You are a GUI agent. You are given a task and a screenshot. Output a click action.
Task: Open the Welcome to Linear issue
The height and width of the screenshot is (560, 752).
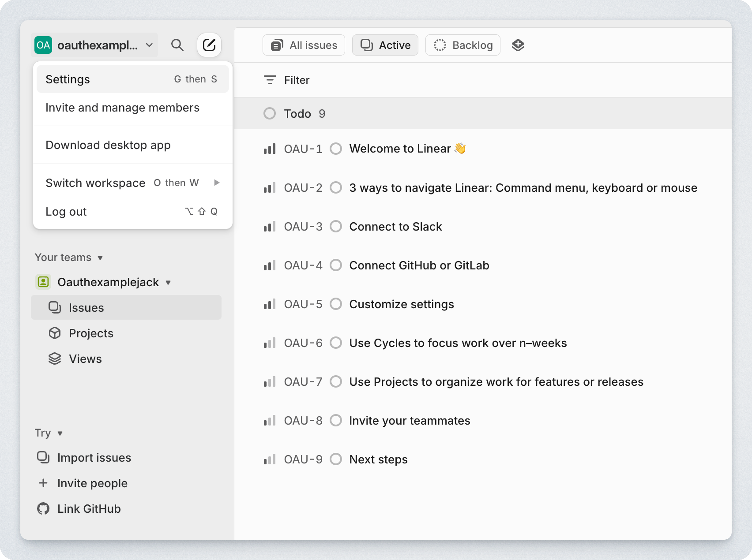(x=400, y=149)
